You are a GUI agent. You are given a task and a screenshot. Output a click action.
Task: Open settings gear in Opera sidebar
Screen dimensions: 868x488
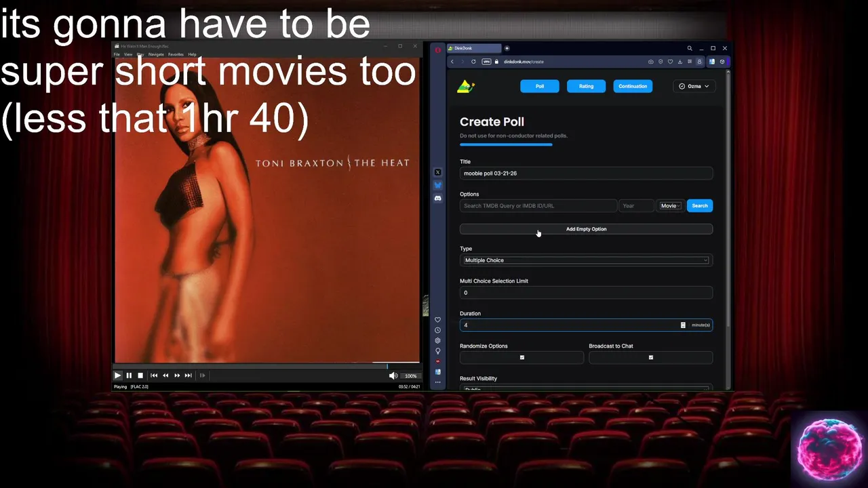(437, 340)
